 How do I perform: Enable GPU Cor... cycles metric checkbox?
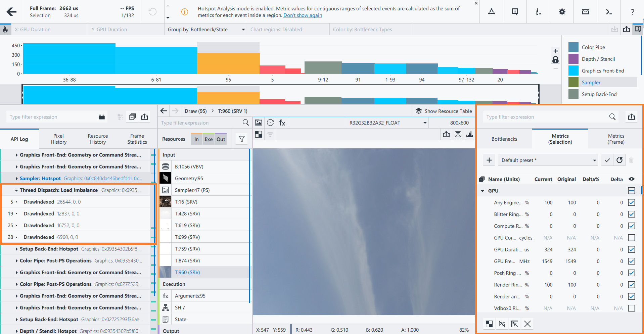pos(631,238)
